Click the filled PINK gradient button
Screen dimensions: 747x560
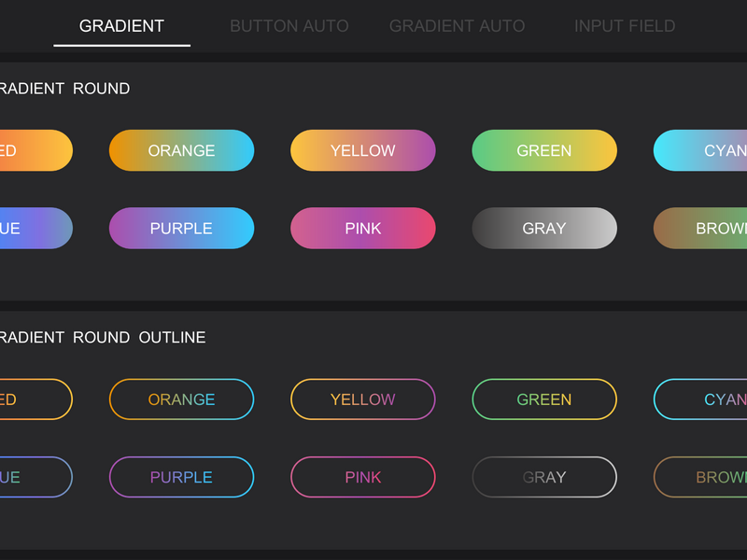click(x=363, y=228)
